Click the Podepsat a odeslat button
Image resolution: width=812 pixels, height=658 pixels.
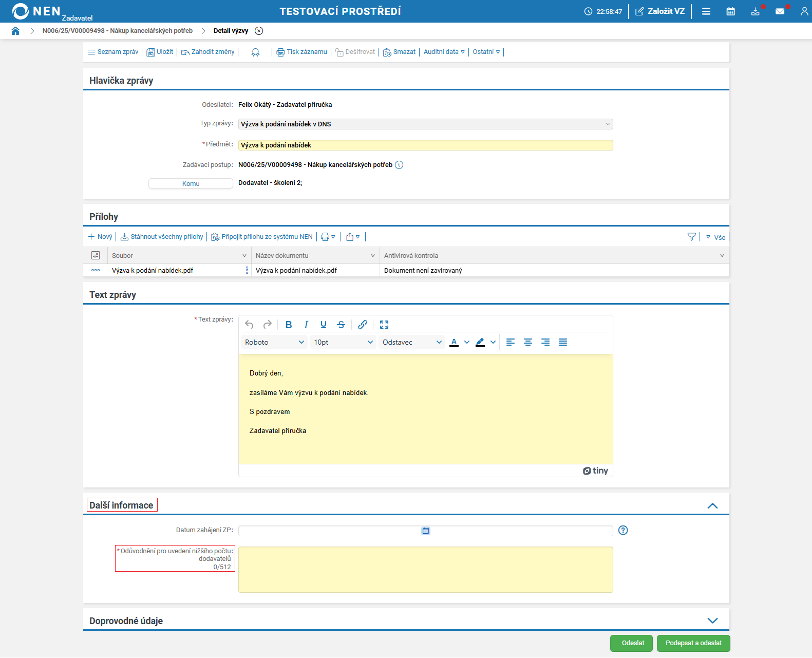click(693, 643)
